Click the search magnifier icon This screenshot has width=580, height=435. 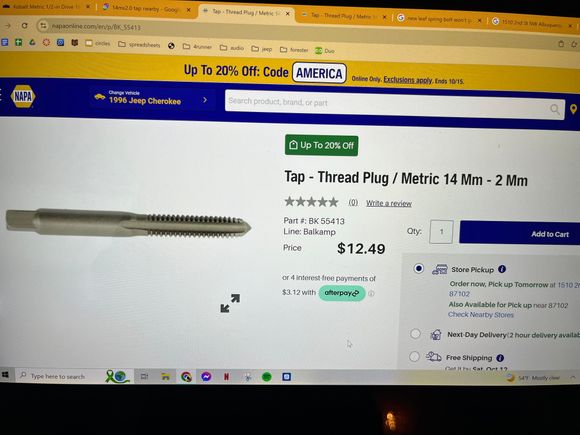555,109
